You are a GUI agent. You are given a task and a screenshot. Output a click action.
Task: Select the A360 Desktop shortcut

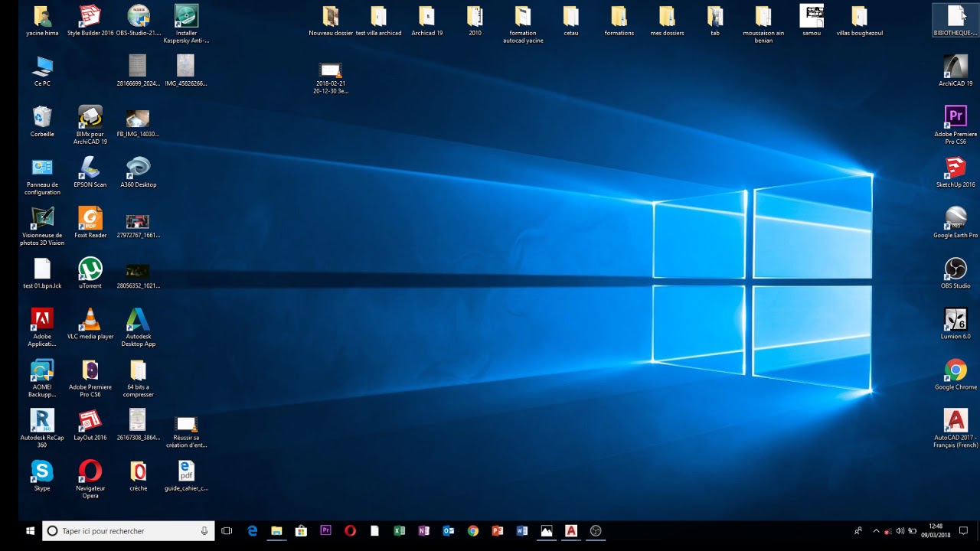(x=139, y=172)
